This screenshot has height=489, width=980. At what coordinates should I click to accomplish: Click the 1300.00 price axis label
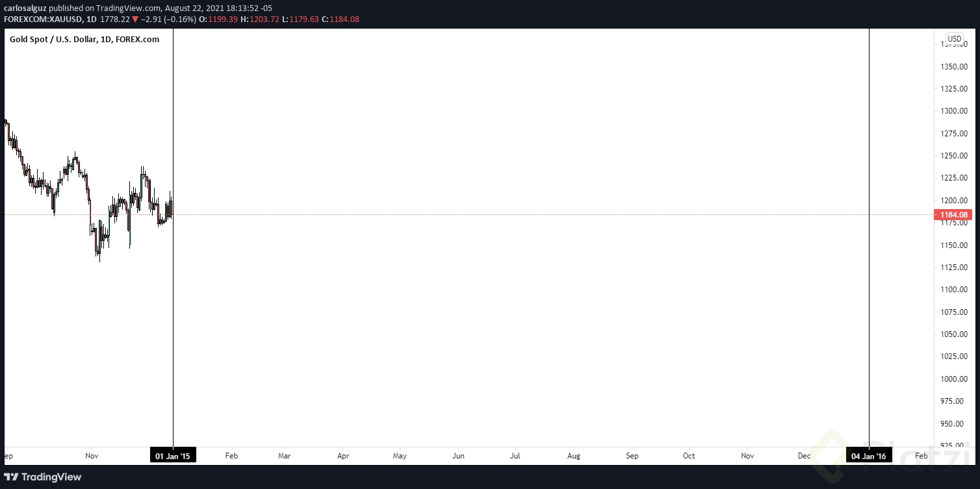954,111
